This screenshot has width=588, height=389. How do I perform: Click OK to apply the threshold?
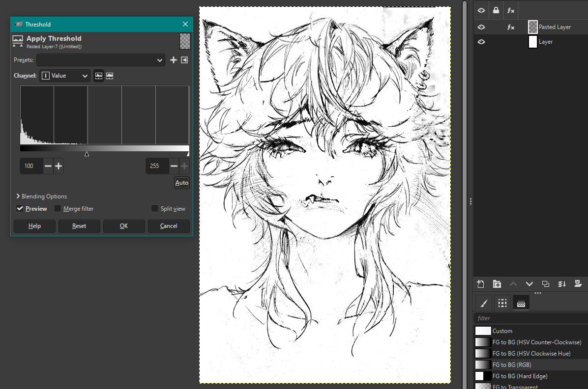coord(124,226)
